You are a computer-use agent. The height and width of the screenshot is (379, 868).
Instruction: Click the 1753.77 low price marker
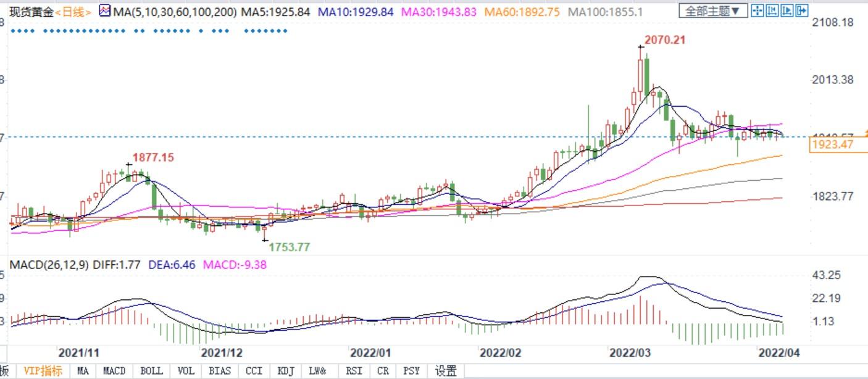[289, 247]
